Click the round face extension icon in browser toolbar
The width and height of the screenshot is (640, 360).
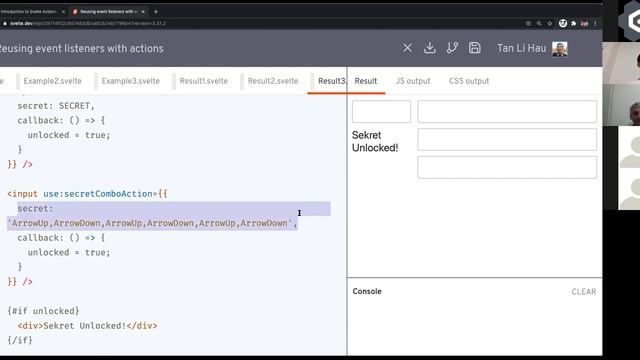(x=563, y=23)
